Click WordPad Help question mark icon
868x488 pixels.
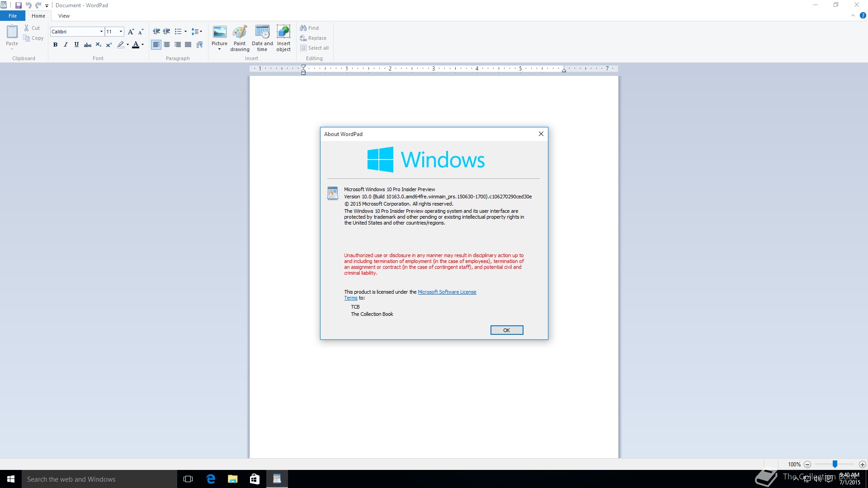pos(863,15)
